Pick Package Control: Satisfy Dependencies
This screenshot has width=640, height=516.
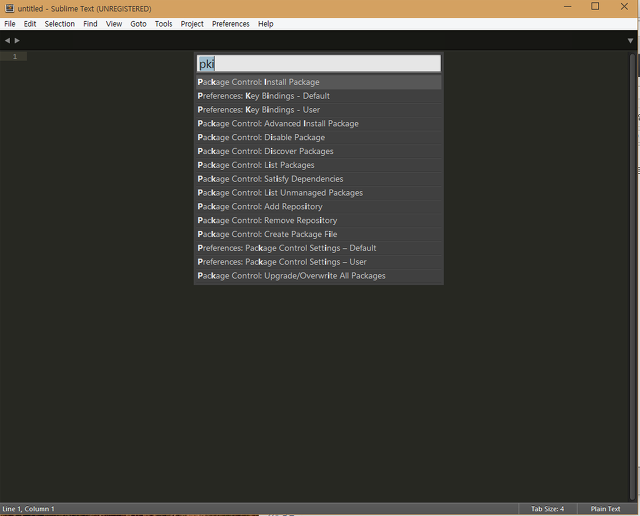pos(319,179)
